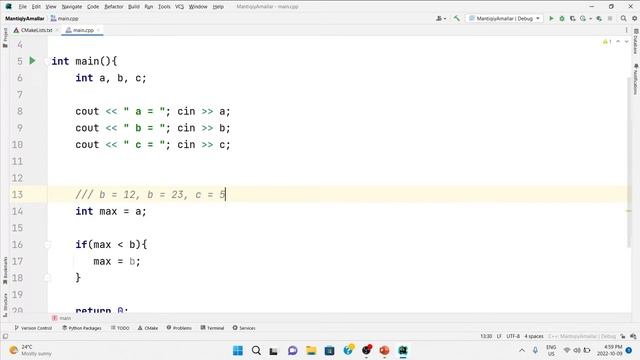
Task: Open the Build menu
Action: [133, 7]
